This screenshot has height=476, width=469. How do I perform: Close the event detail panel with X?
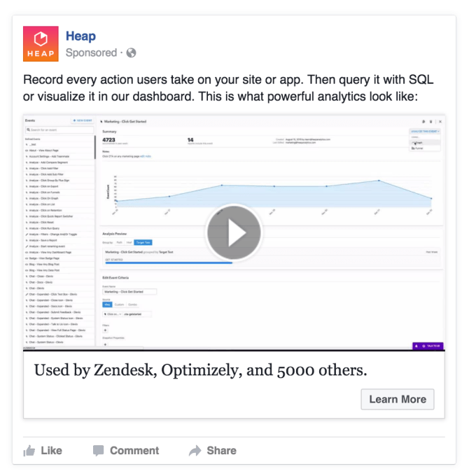pyautogui.click(x=440, y=121)
